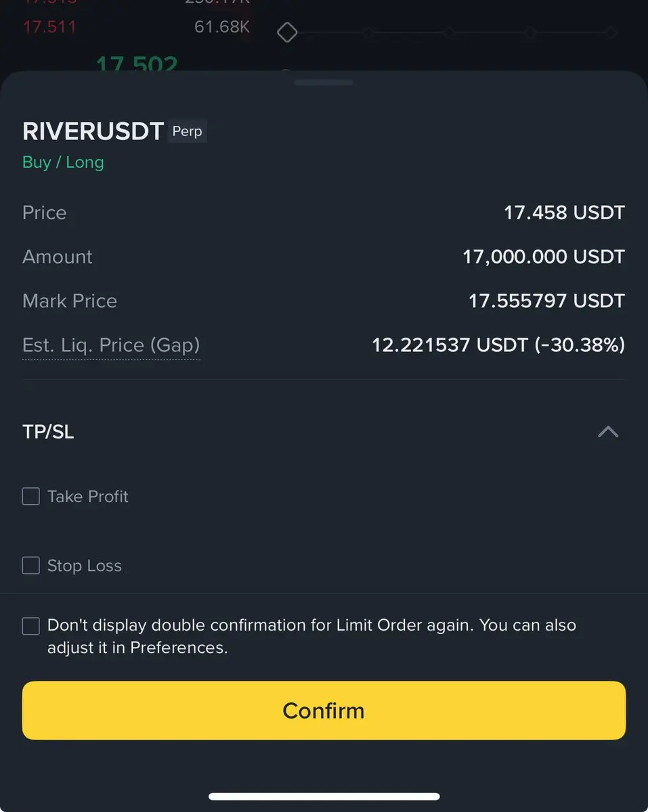648x812 pixels.
Task: Tap the RIVERUSDT symbol title
Action: point(93,131)
